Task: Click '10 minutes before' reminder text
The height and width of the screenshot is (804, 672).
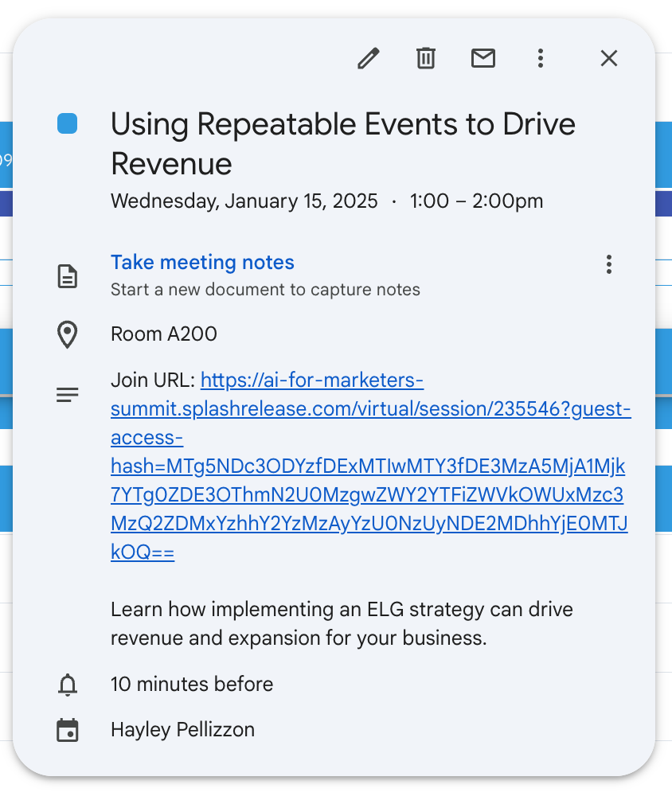Action: (x=192, y=685)
